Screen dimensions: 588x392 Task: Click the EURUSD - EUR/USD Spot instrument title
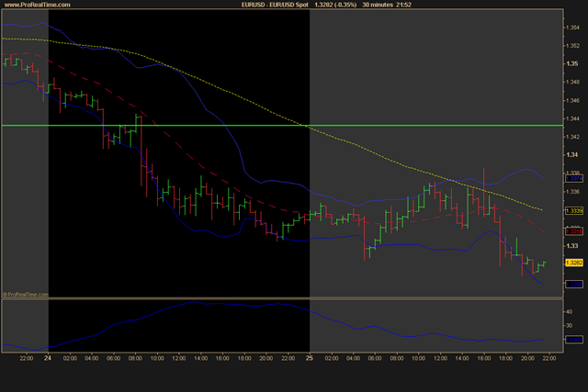(275, 5)
